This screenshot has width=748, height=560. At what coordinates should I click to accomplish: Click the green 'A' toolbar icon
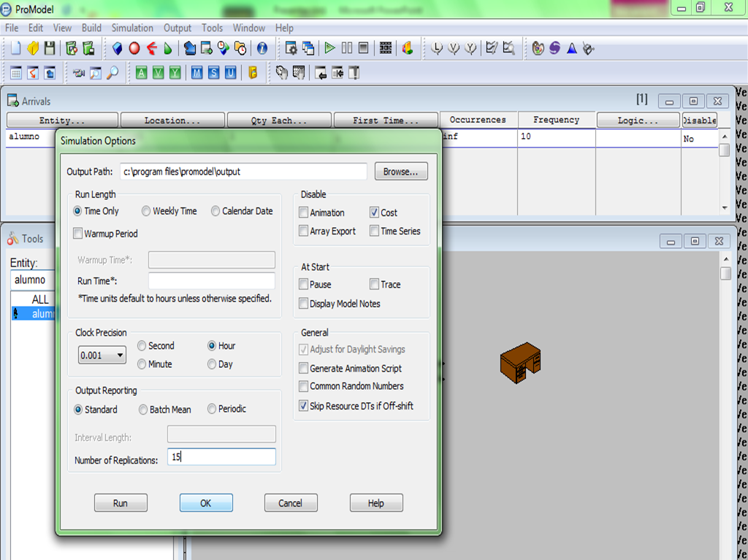[x=141, y=72]
